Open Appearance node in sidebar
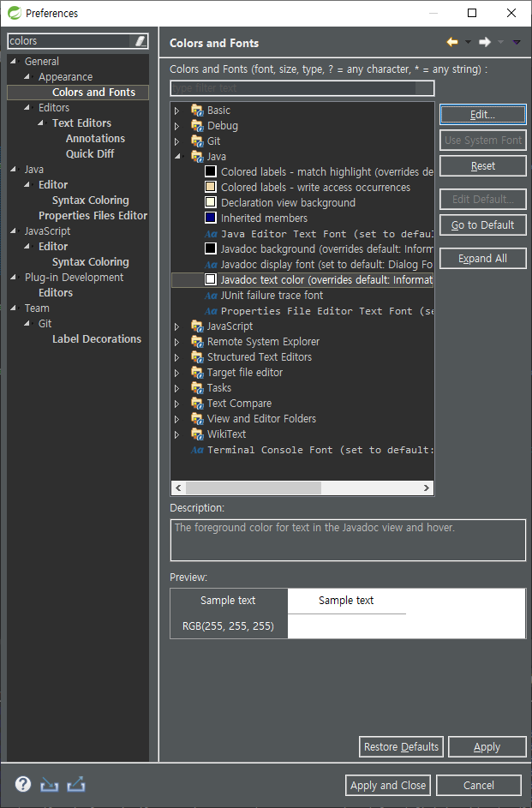 point(65,77)
